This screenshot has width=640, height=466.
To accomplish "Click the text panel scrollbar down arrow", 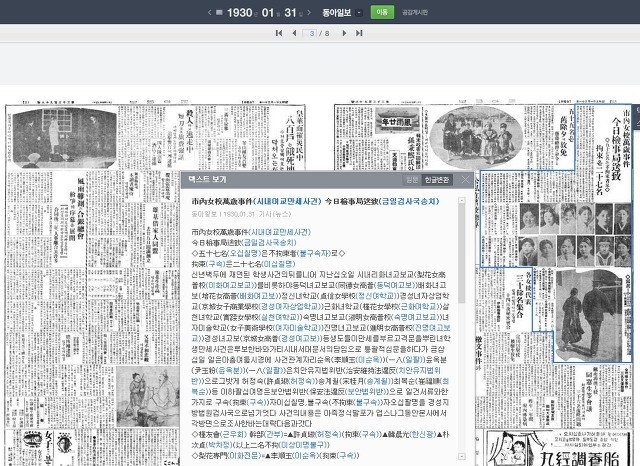I will coord(462,456).
